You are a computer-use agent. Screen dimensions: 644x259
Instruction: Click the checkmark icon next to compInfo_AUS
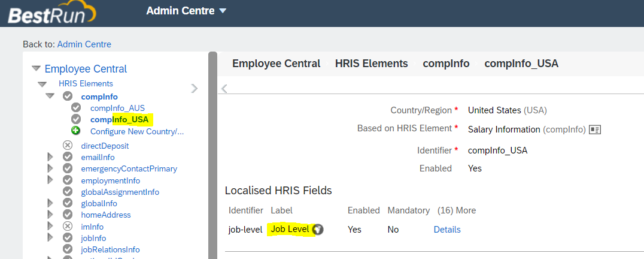click(x=76, y=108)
